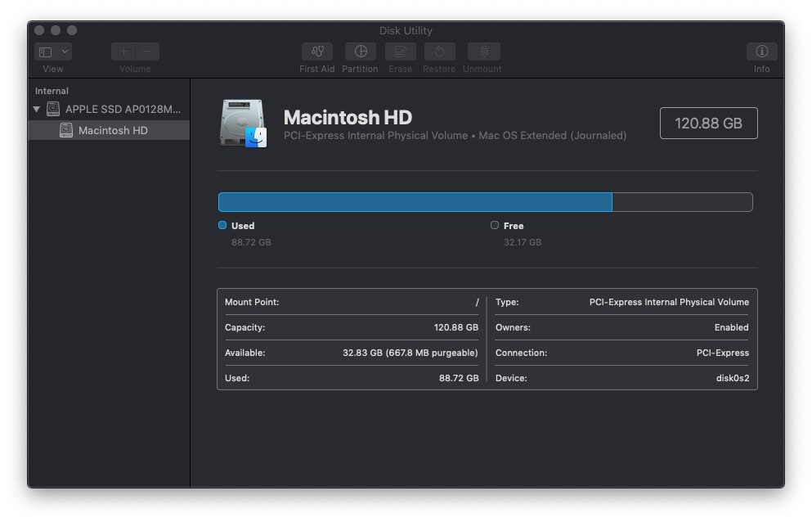Viewport: 812px width, 522px height.
Task: Open the Info panel icon
Action: click(x=761, y=52)
